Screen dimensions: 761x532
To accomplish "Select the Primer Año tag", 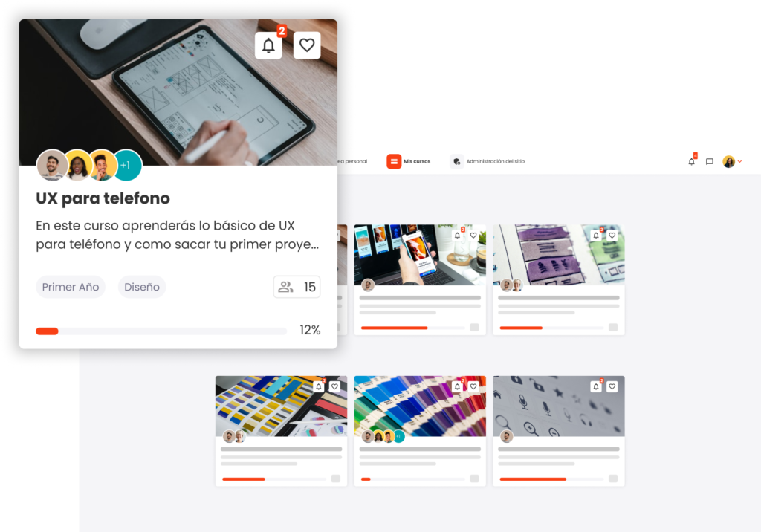I will coord(71,287).
